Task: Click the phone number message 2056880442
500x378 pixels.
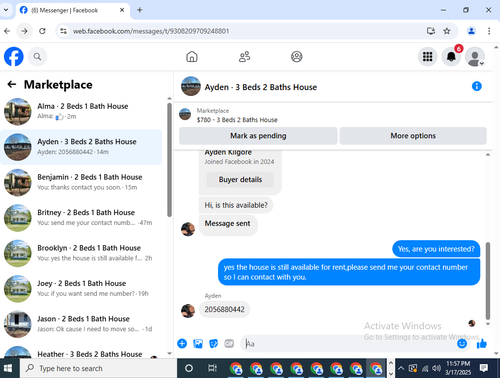Action: [224, 309]
